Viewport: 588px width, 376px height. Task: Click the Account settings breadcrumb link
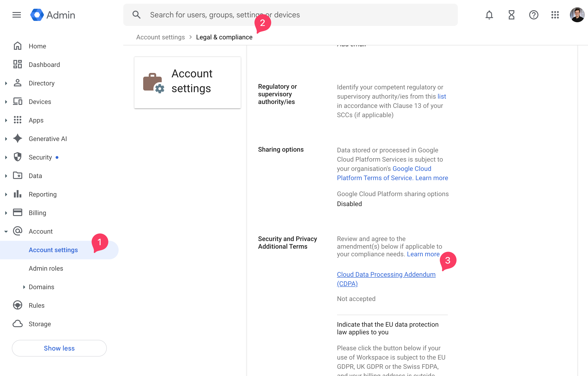coord(161,37)
